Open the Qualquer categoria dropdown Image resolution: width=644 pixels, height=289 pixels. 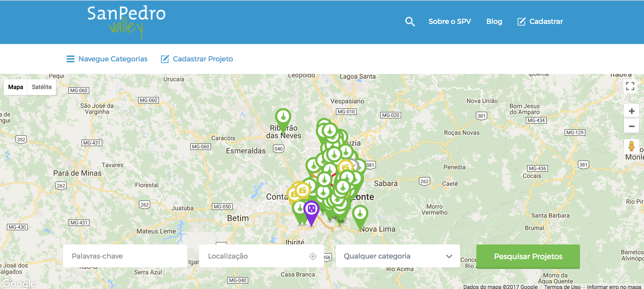(x=398, y=256)
